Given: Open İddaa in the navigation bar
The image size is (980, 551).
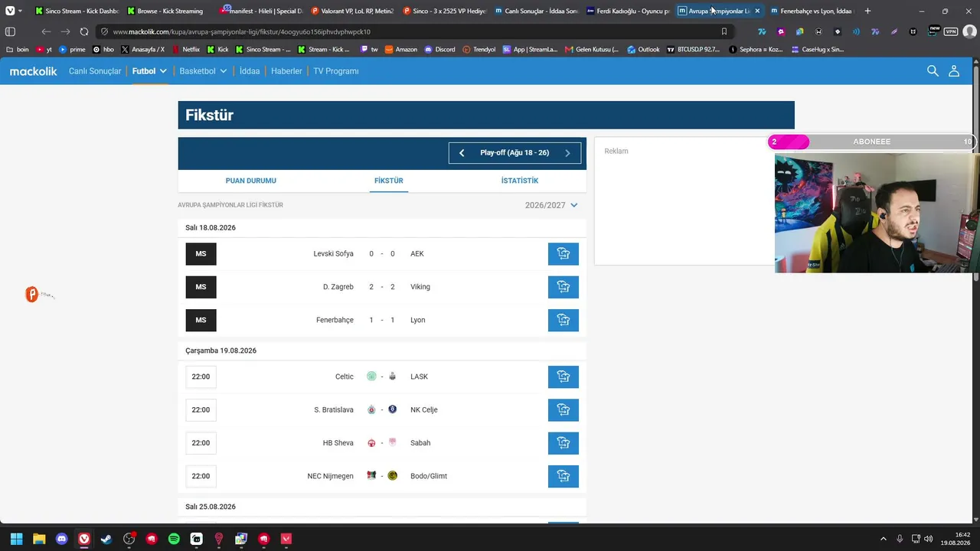Looking at the screenshot, I should [250, 71].
